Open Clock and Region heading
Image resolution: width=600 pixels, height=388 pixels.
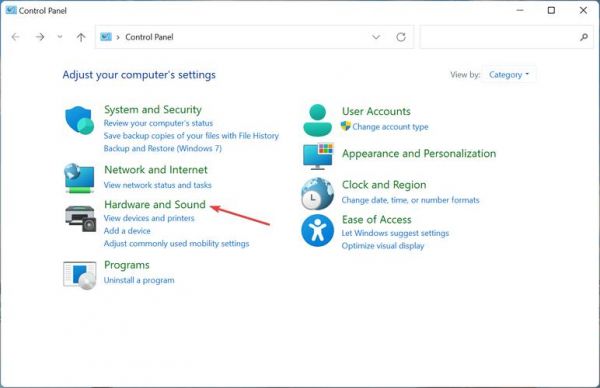[384, 185]
